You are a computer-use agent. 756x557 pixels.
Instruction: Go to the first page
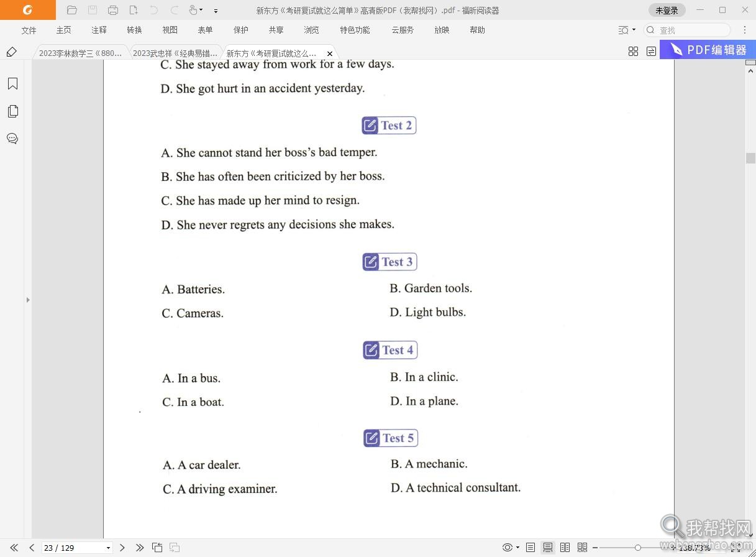[x=14, y=548]
